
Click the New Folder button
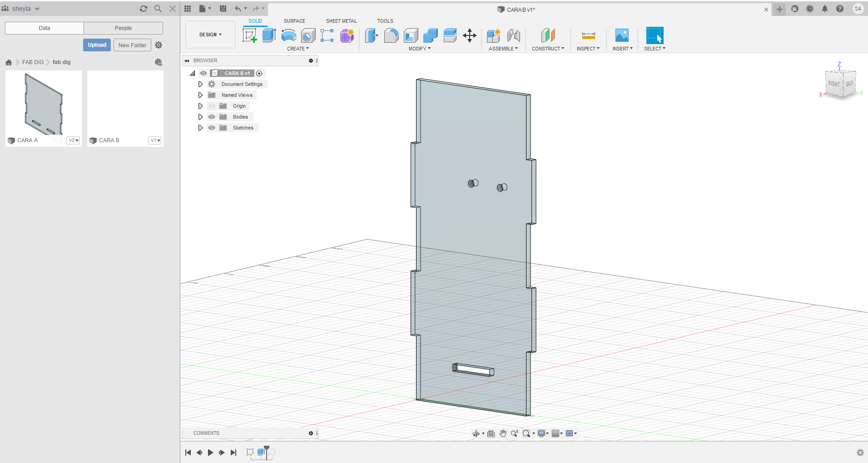[132, 45]
